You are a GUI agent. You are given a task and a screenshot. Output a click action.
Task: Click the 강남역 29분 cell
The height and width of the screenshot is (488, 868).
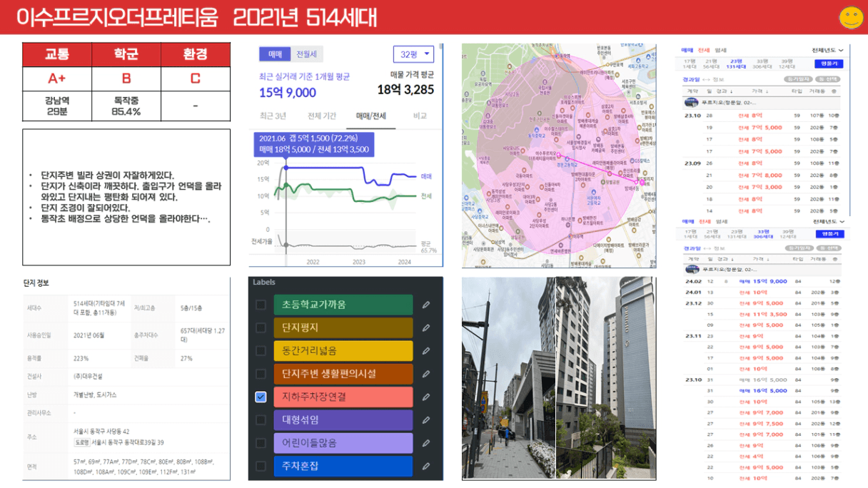click(57, 106)
